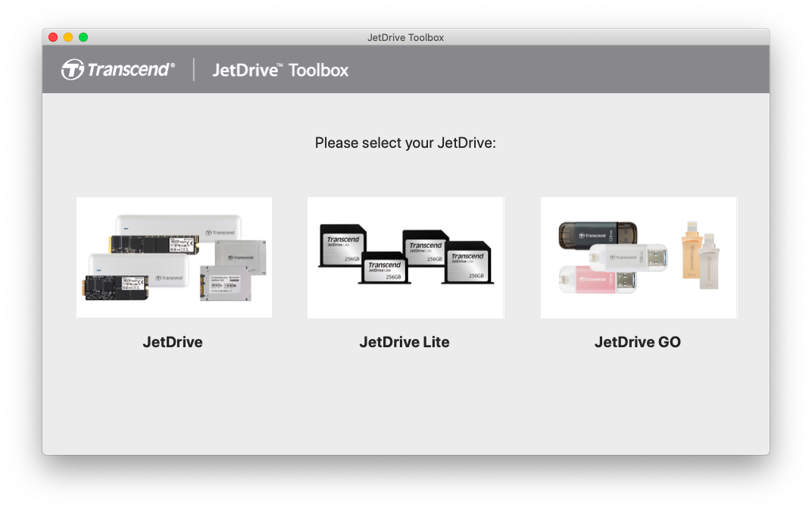Minimize the JetDrive Toolbox window
The height and width of the screenshot is (511, 812).
tap(68, 37)
